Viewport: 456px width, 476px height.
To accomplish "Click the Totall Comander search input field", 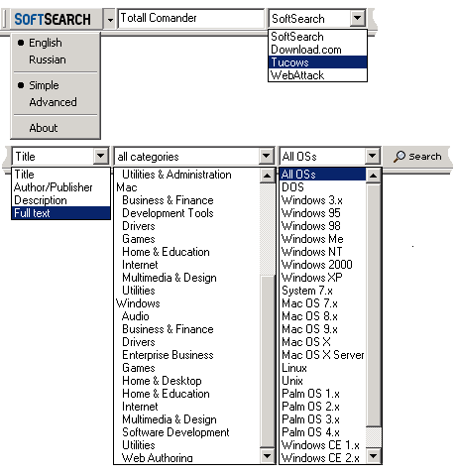I will coord(191,18).
